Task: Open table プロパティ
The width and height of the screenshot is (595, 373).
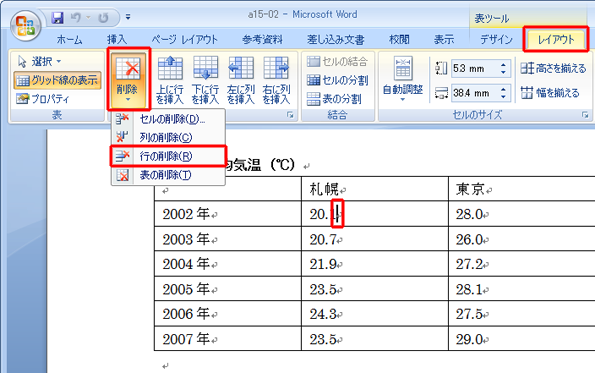Action: point(43,99)
